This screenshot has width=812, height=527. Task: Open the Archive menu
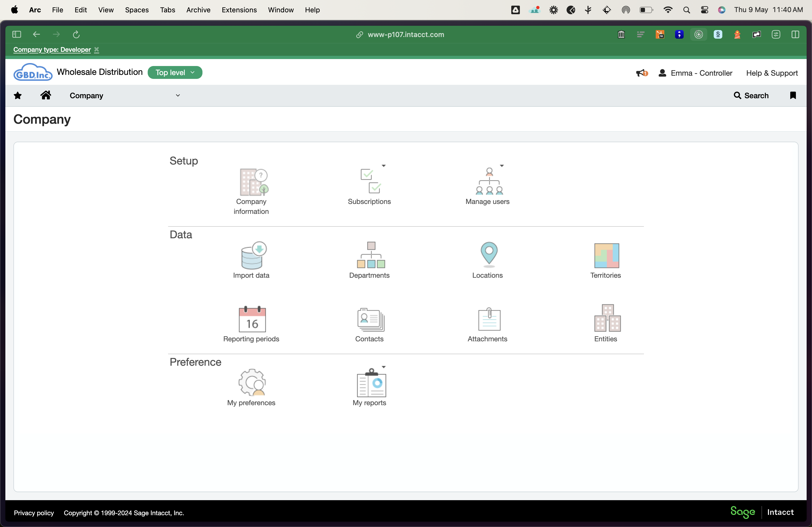point(198,10)
